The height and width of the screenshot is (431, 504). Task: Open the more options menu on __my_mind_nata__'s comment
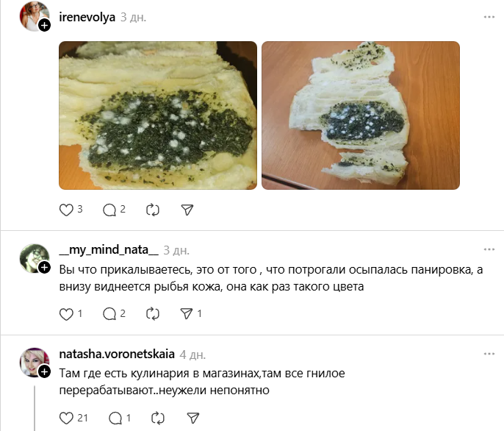(x=489, y=249)
